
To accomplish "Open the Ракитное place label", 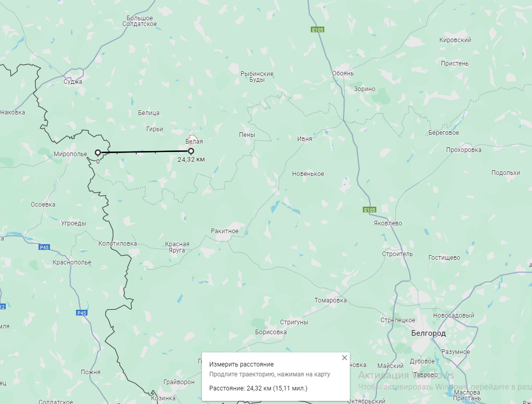I will (x=224, y=231).
